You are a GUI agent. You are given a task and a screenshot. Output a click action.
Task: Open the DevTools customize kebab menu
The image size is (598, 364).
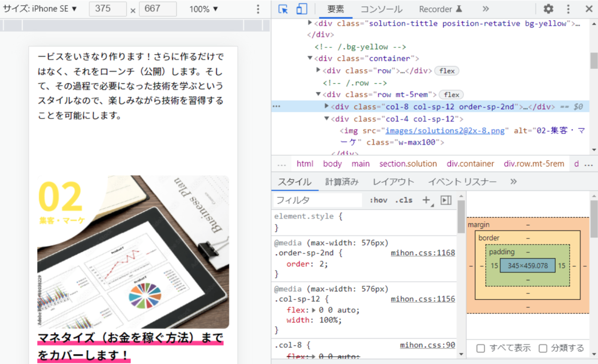[568, 9]
